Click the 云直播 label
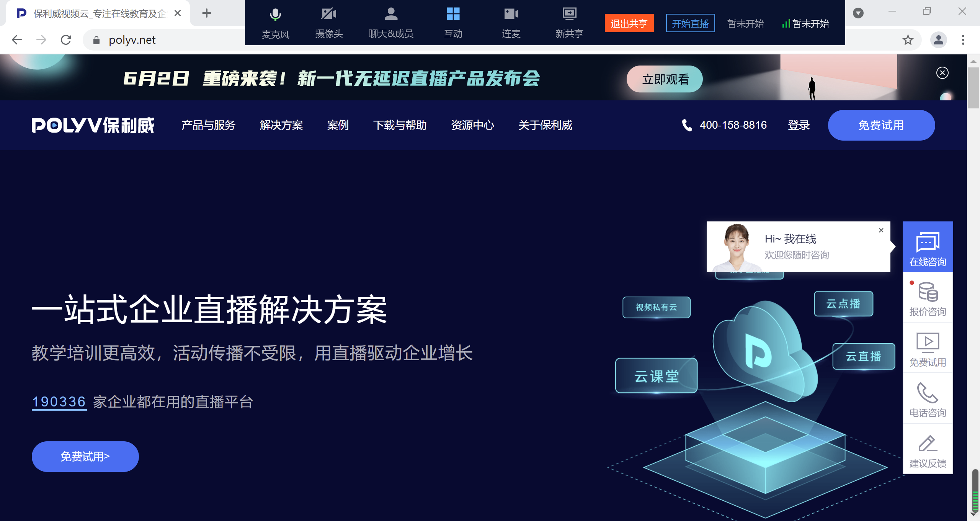The height and width of the screenshot is (521, 980). tap(864, 356)
